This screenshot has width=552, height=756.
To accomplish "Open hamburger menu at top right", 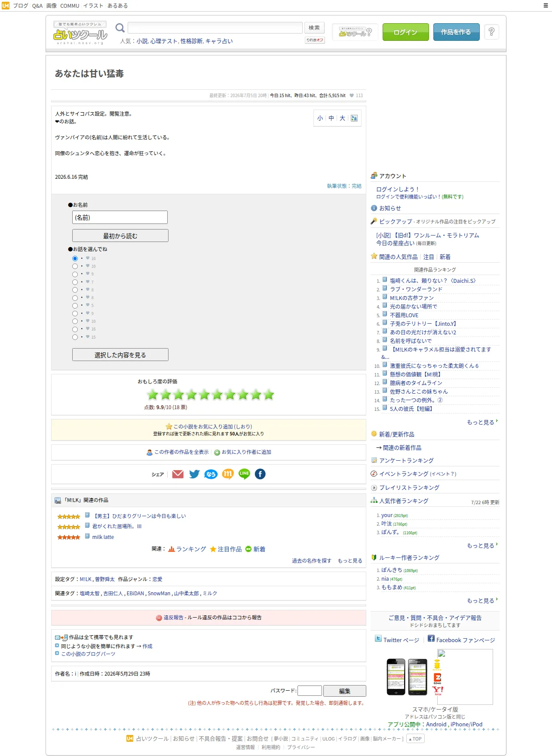I will (546, 6).
